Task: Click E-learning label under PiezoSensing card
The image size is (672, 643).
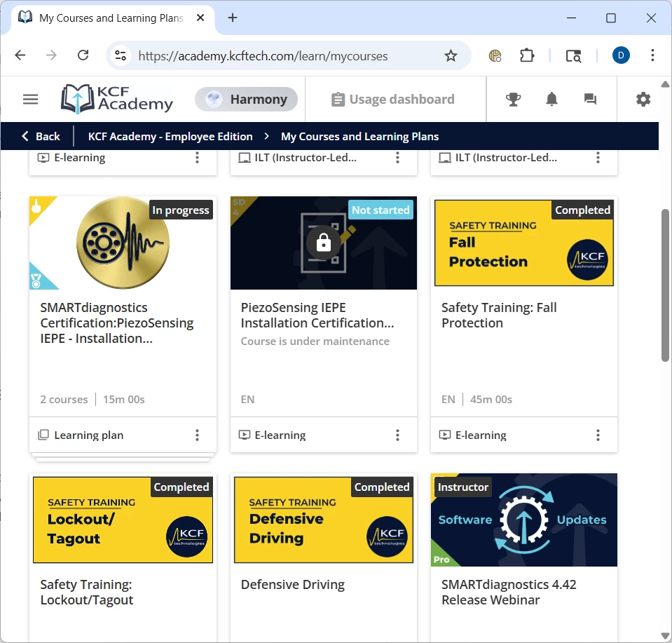Action: coord(280,435)
